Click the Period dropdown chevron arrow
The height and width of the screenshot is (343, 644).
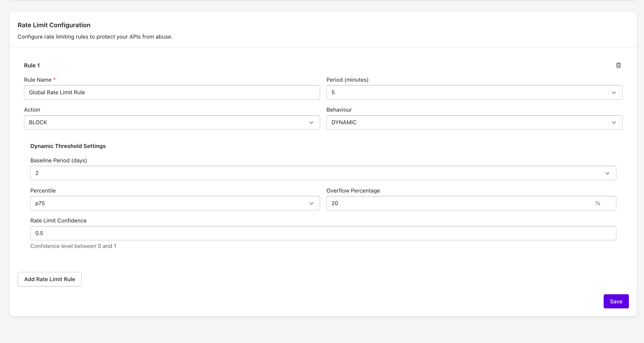point(614,93)
